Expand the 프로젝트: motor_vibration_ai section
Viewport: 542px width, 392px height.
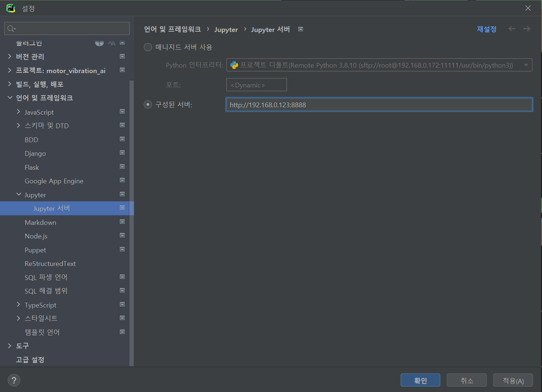point(10,70)
